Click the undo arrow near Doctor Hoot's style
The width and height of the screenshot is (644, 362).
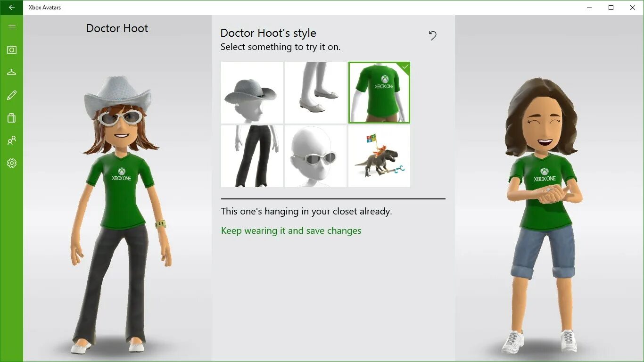click(x=432, y=35)
